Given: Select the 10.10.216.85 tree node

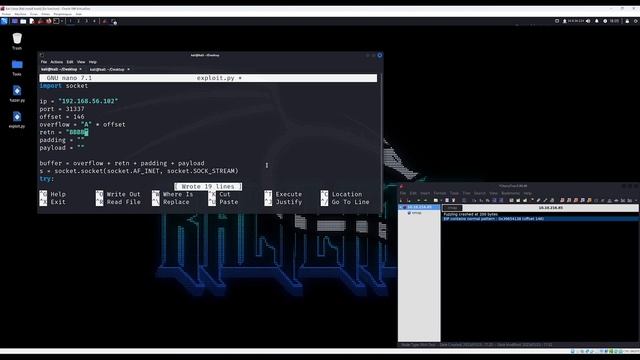Looking at the screenshot, I should tap(420, 207).
